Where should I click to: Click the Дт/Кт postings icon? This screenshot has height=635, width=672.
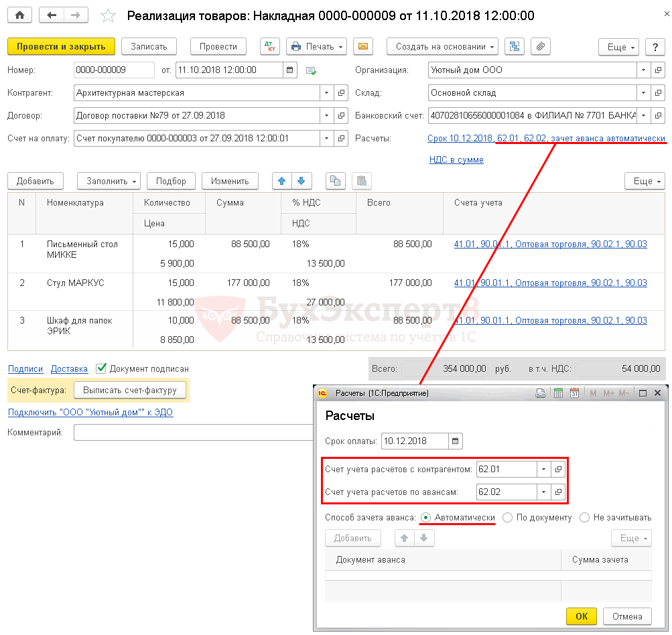(271, 47)
